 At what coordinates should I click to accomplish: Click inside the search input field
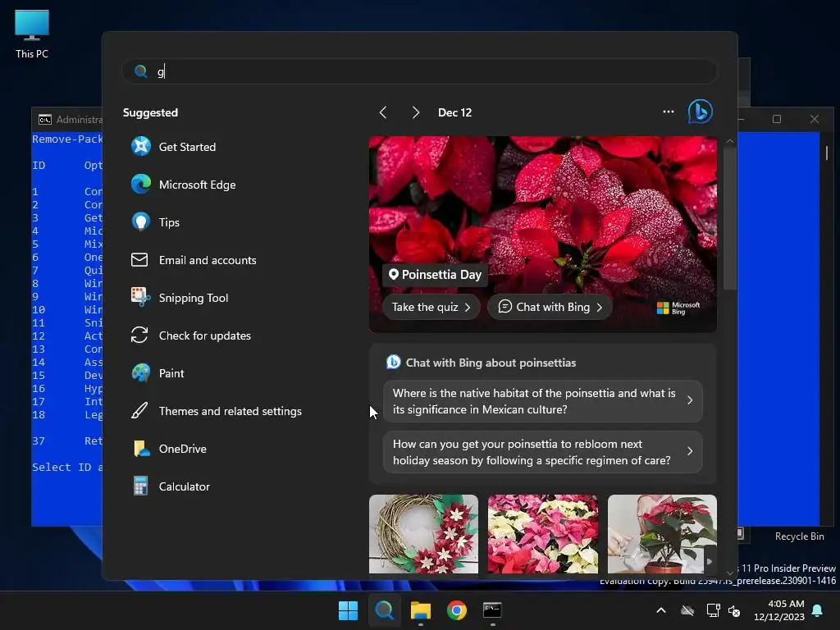pos(419,71)
